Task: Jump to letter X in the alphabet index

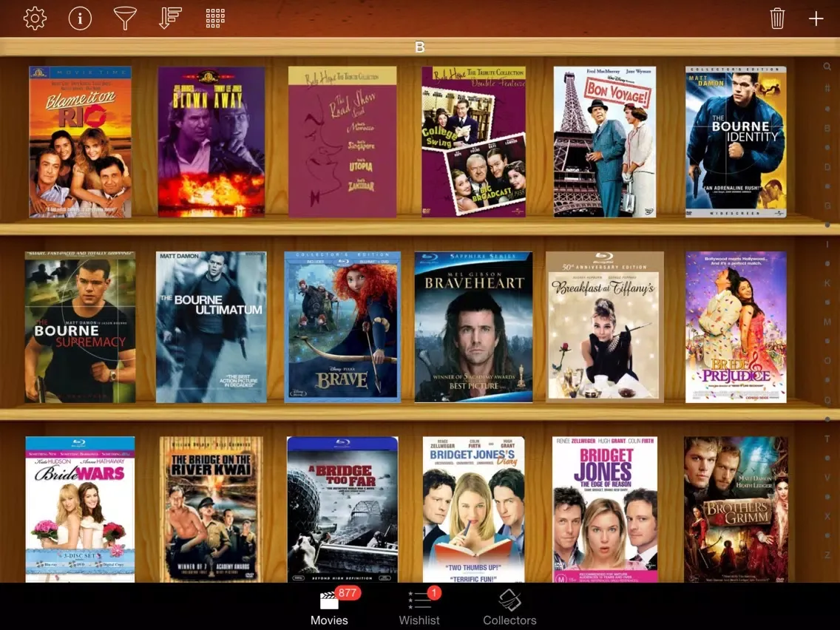Action: point(827,516)
